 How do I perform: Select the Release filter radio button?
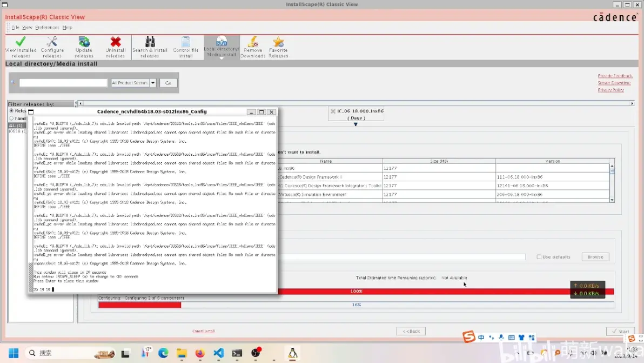click(11, 111)
